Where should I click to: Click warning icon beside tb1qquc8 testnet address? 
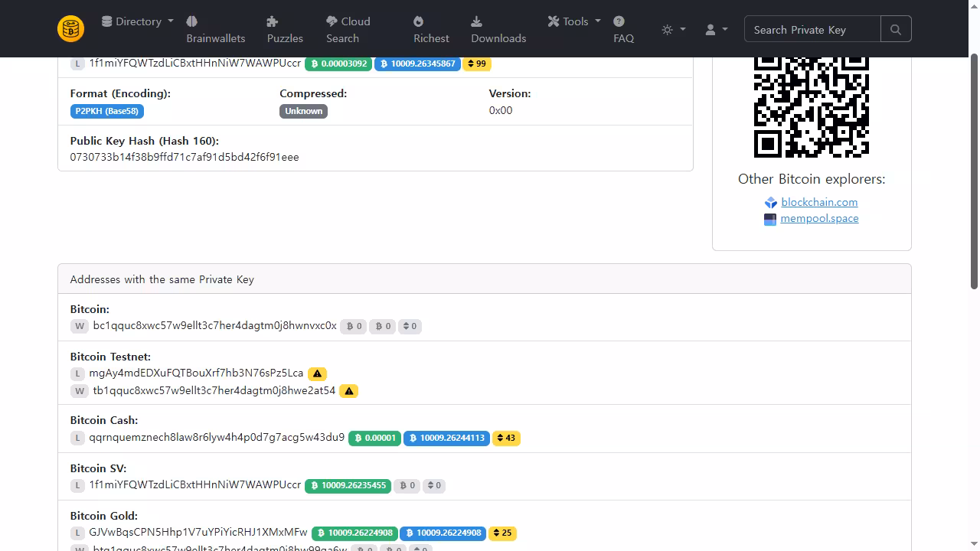coord(349,391)
